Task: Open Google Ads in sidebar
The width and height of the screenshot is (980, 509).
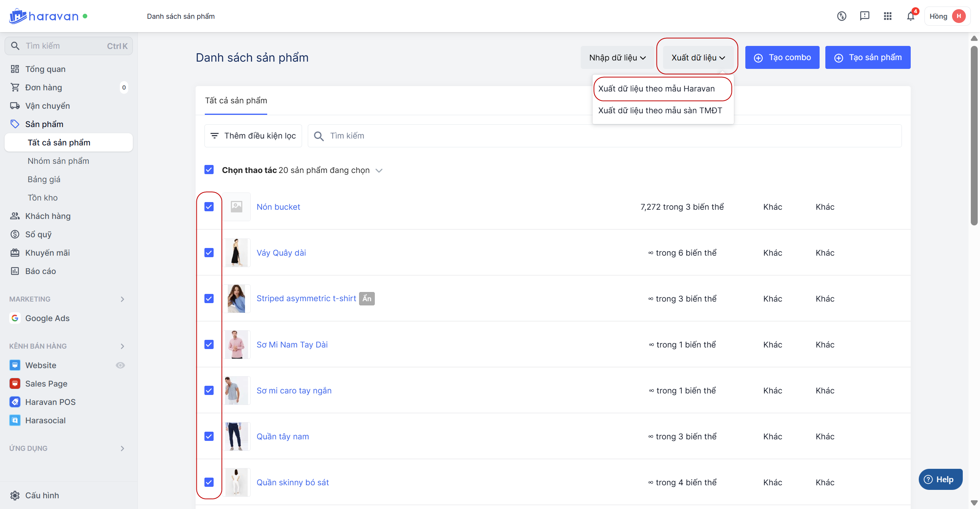Action: coord(47,318)
